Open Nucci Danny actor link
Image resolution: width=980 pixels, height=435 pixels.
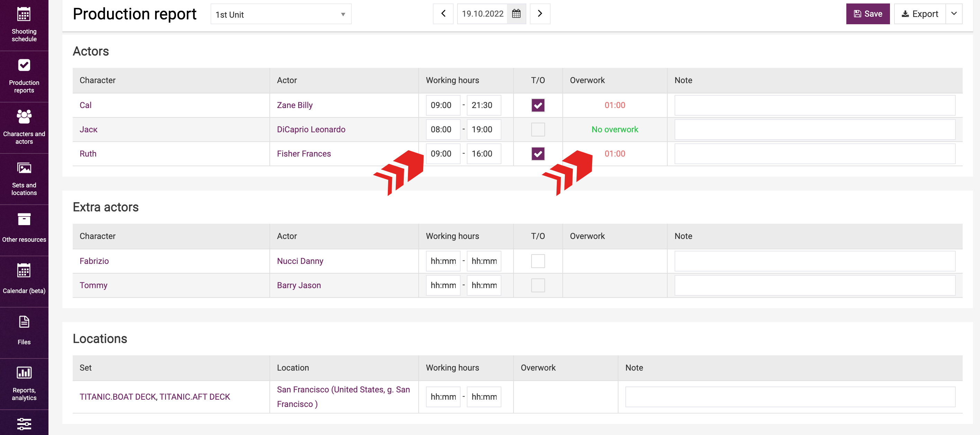300,261
